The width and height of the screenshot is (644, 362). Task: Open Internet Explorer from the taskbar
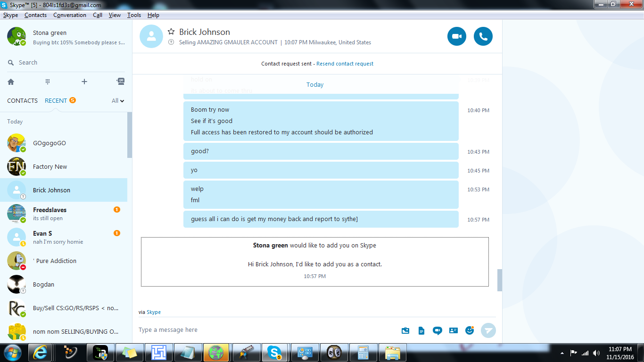coord(40,353)
